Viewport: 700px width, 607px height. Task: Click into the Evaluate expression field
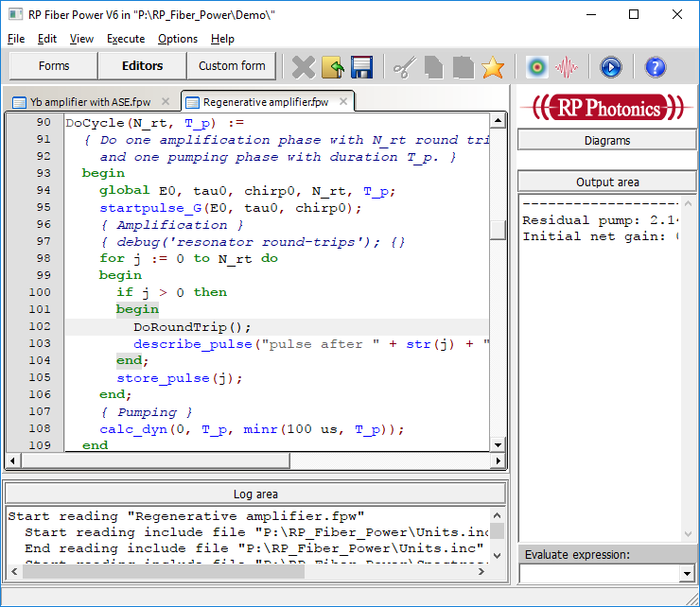pyautogui.click(x=600, y=574)
